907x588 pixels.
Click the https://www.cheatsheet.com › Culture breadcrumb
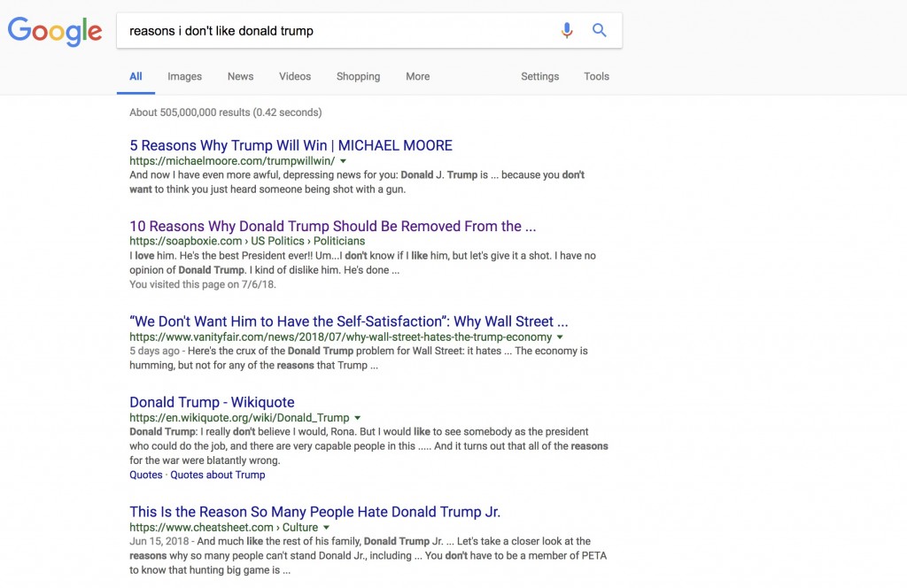[224, 527]
